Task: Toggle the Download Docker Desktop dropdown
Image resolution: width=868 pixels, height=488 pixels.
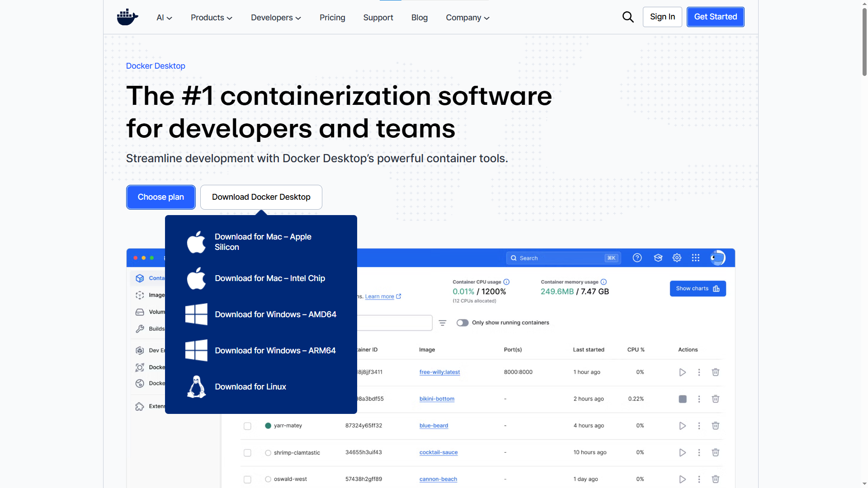Action: (x=261, y=197)
